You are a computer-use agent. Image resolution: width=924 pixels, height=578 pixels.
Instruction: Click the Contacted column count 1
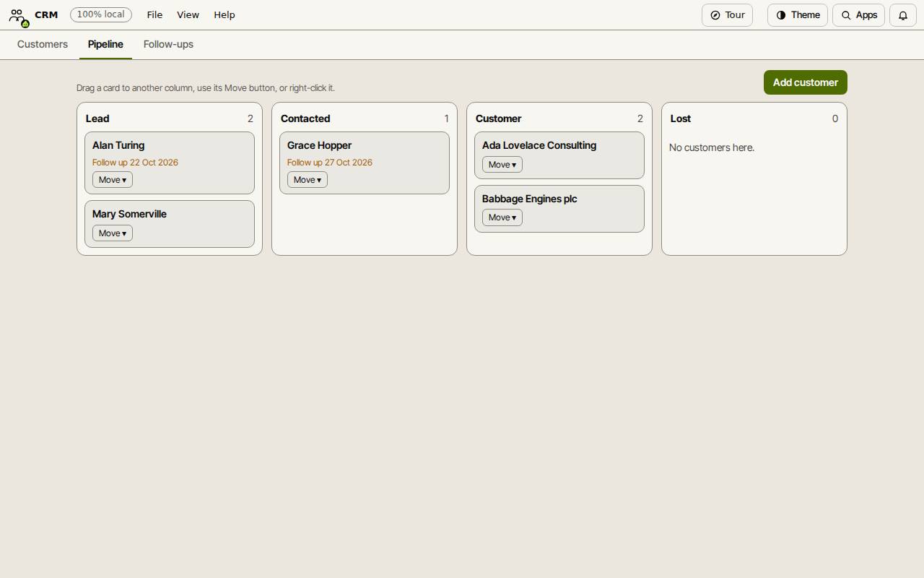(446, 118)
